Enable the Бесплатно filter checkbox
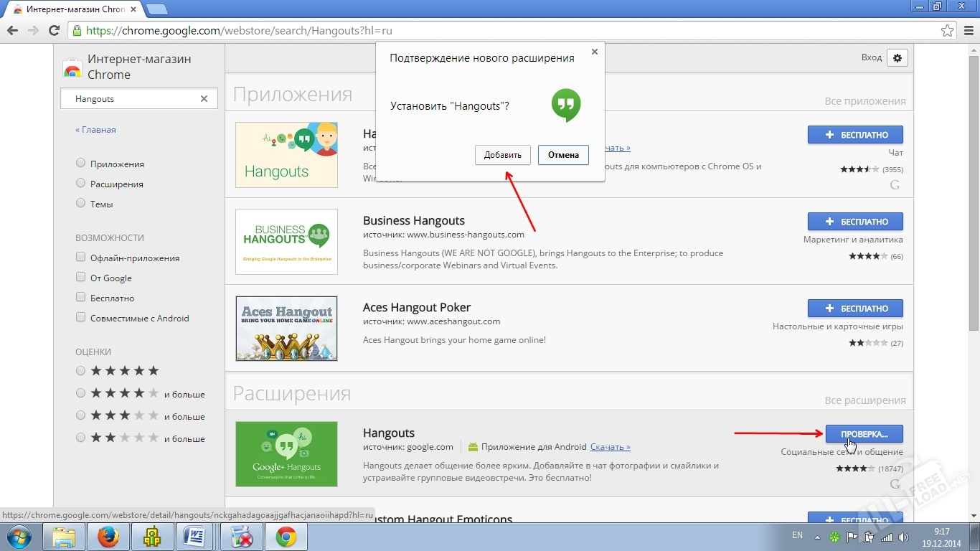 click(x=80, y=298)
